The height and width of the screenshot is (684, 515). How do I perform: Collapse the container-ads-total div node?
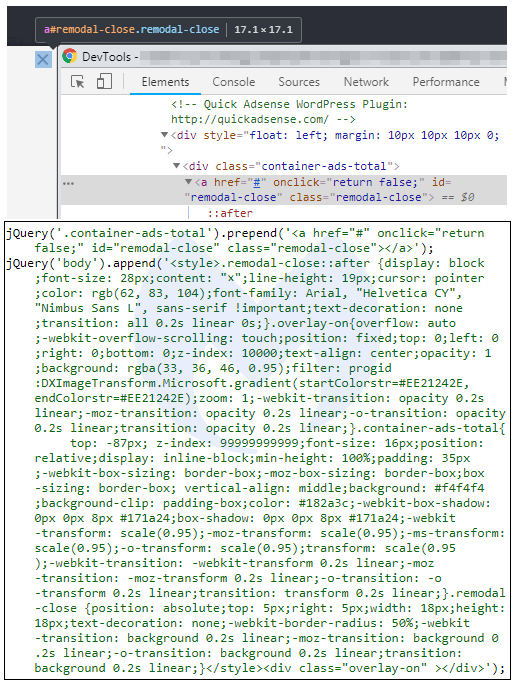[x=177, y=166]
